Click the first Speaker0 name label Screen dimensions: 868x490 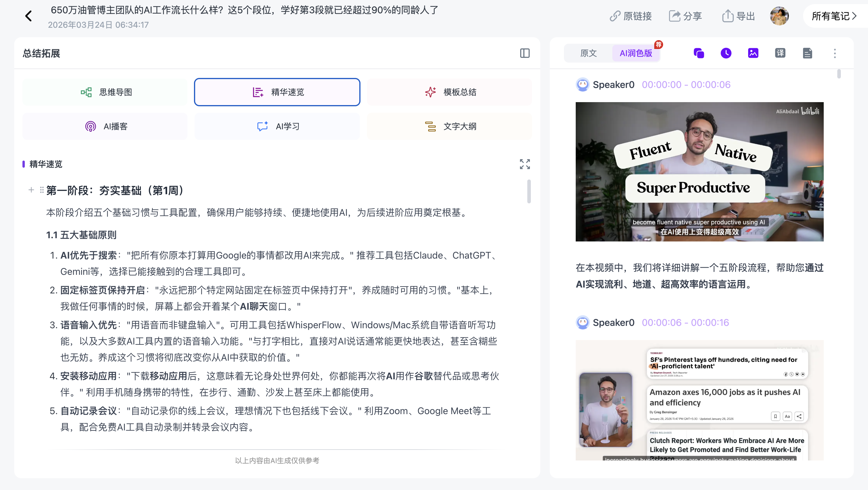point(613,85)
